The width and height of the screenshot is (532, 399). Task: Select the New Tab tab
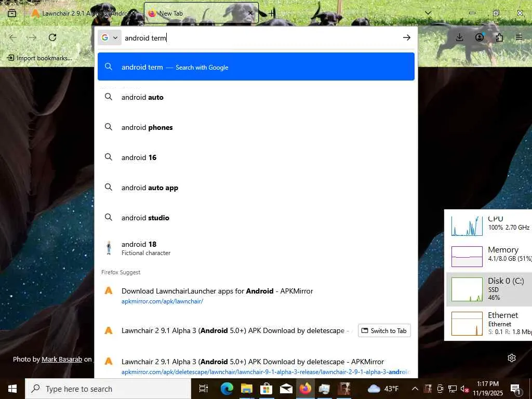tap(201, 13)
